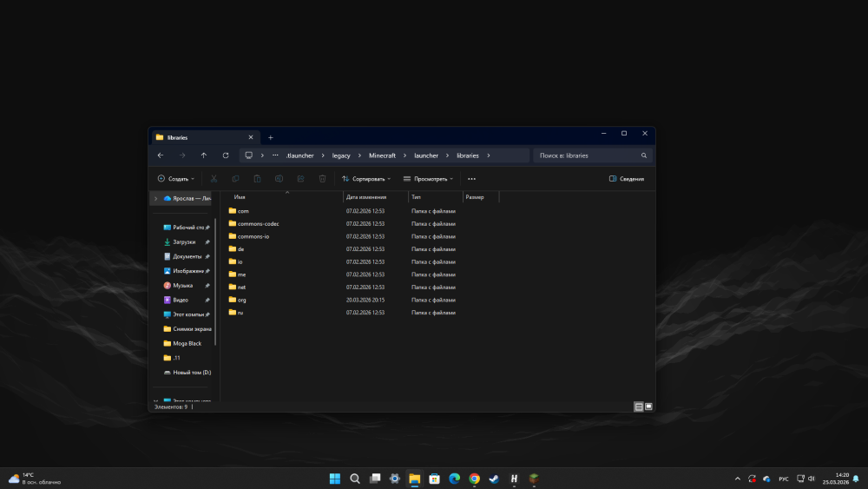868x489 pixels.
Task: Sort by Дата изменения column header
Action: (x=366, y=197)
